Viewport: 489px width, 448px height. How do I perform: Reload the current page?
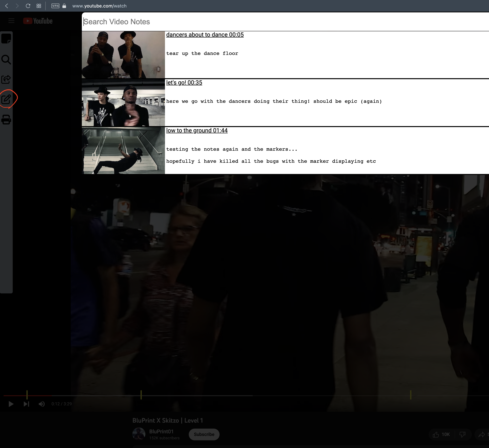(x=28, y=6)
